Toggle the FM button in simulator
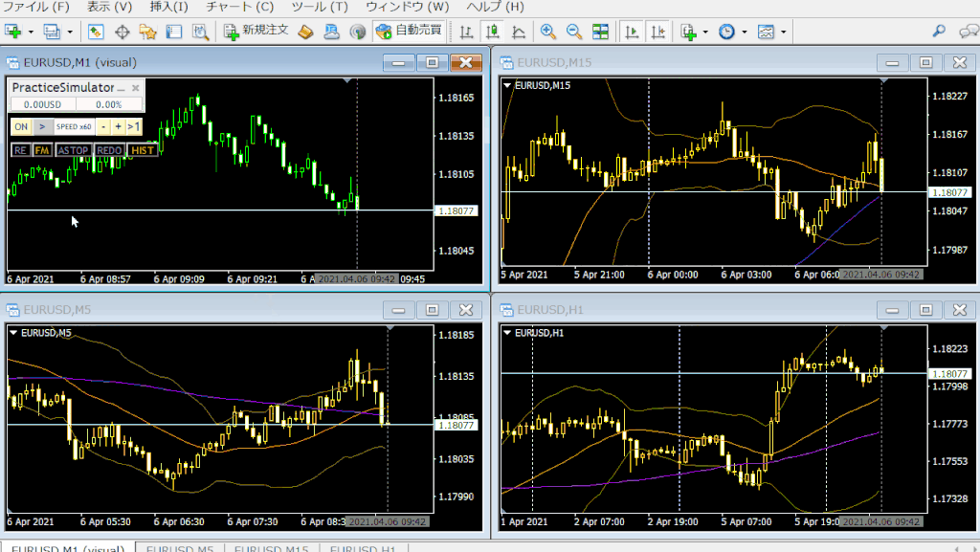The height and width of the screenshot is (552, 980). click(x=42, y=150)
